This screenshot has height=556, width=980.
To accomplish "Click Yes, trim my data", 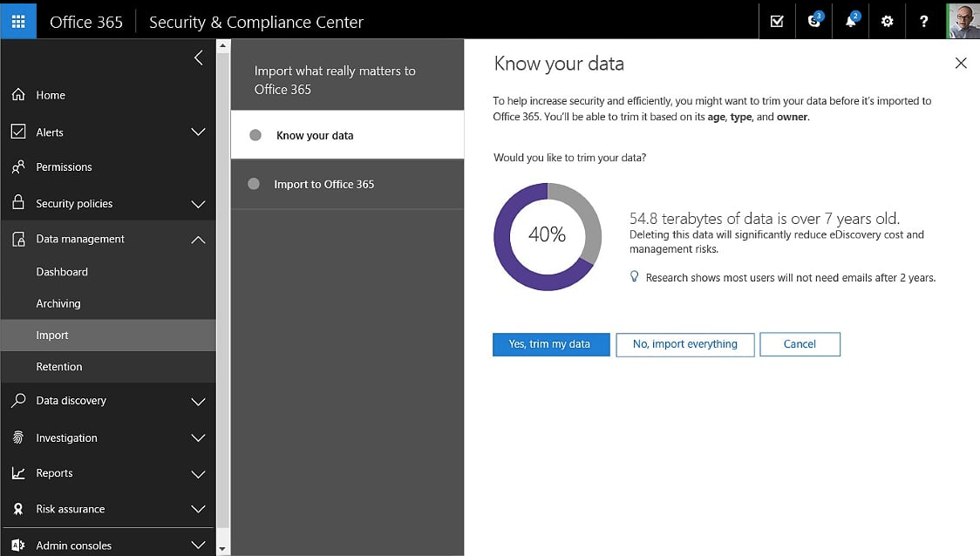I will (550, 344).
